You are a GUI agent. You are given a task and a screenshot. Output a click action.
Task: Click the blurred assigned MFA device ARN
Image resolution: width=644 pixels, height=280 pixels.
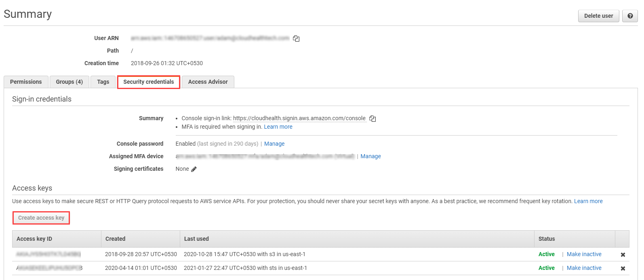point(265,156)
